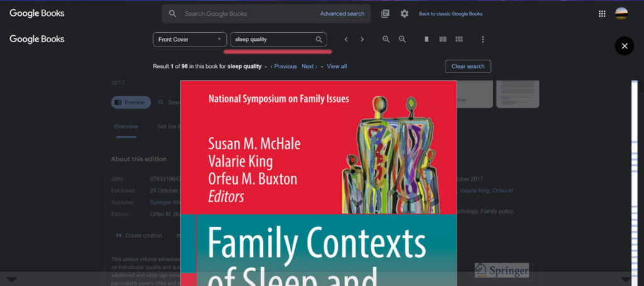Click the bottom-right down arrow
Image resolution: width=644 pixels, height=286 pixels.
[626, 280]
